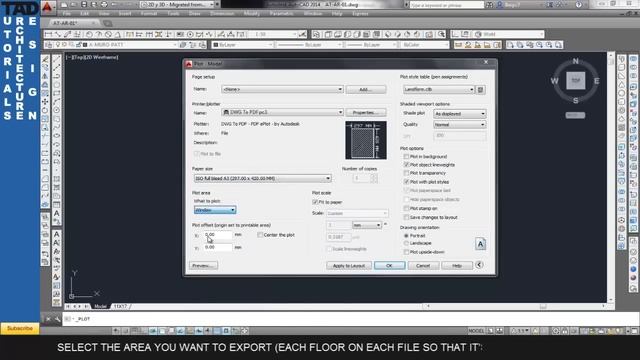Open the What to plot Window dropdown
Screen dimensions: 640x360
tap(215, 210)
